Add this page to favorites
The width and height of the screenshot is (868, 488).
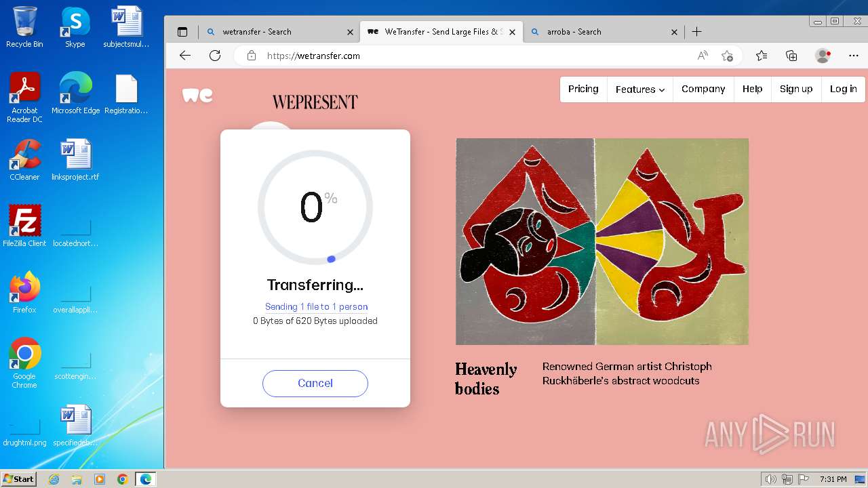click(x=727, y=56)
